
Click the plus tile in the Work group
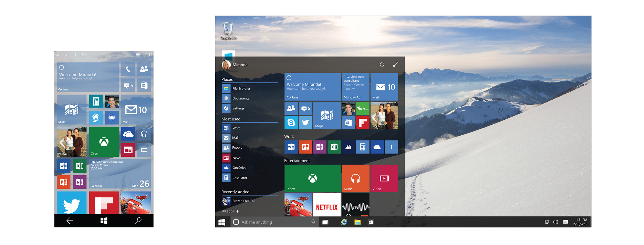391,147
